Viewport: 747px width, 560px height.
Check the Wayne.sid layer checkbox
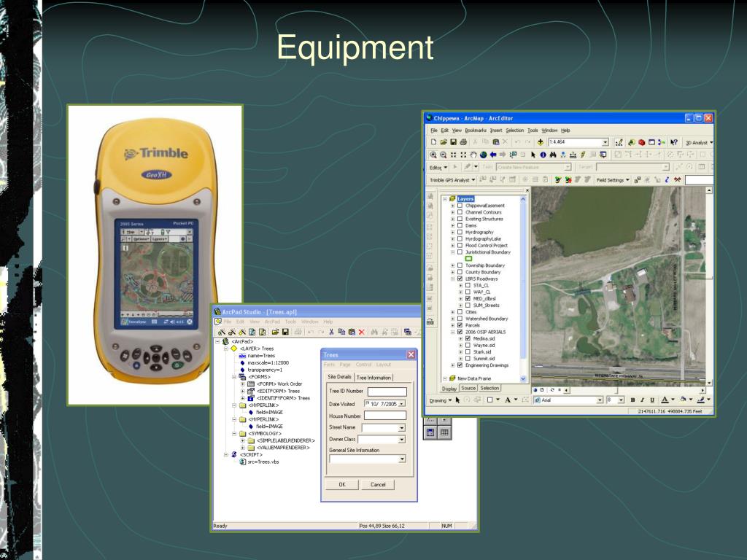(x=468, y=345)
